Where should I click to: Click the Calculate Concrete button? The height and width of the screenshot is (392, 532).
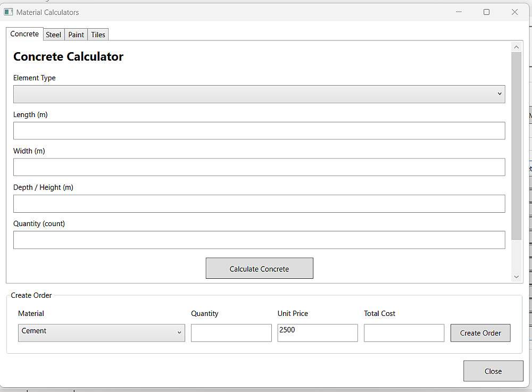click(x=259, y=268)
